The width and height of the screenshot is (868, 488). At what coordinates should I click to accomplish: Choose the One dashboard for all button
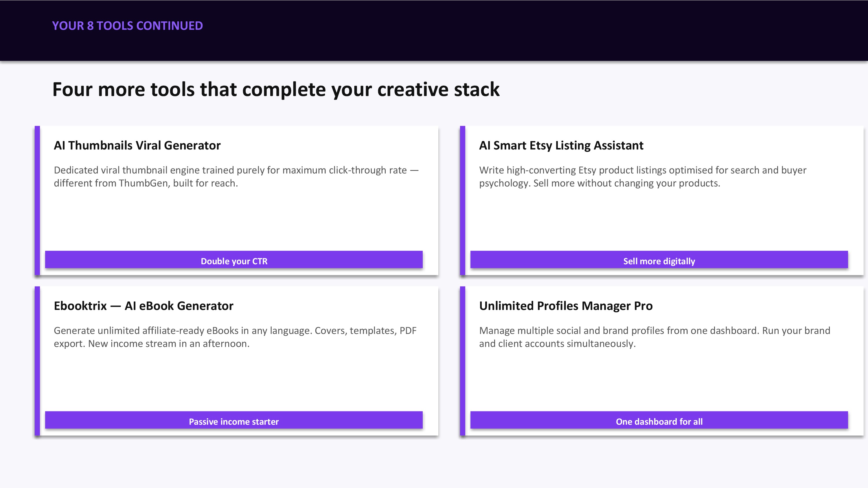(659, 420)
